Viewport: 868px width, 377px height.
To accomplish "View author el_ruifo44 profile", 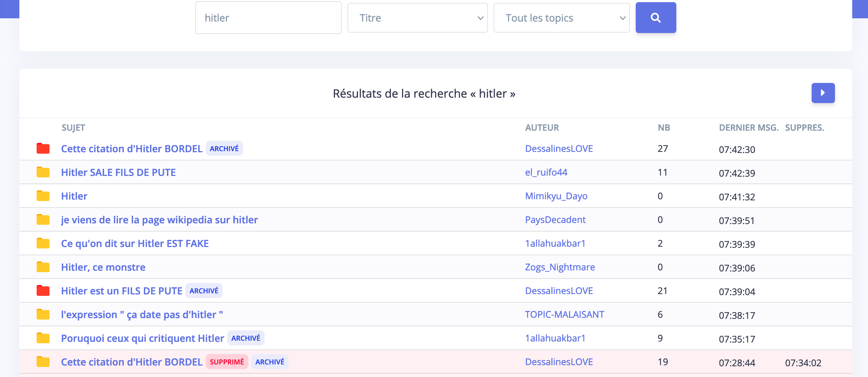I will [546, 172].
